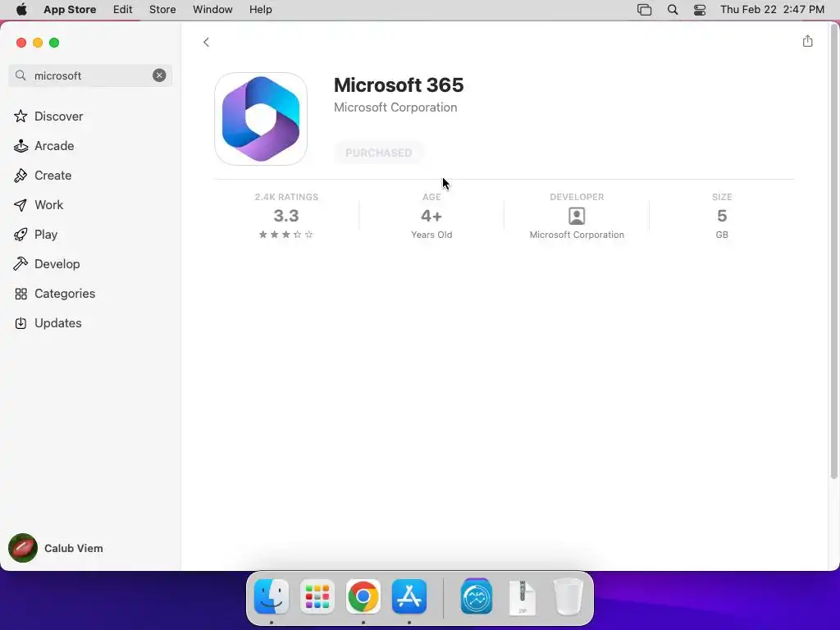Click the star rating row
The image size is (840, 630).
tap(286, 234)
